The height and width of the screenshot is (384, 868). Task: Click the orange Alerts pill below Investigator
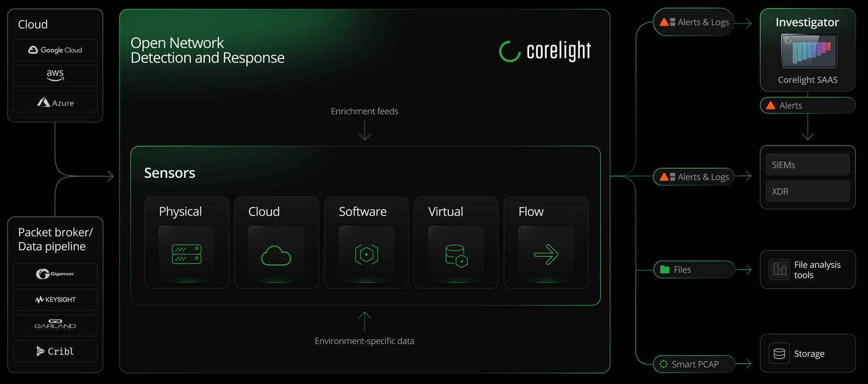coord(807,105)
